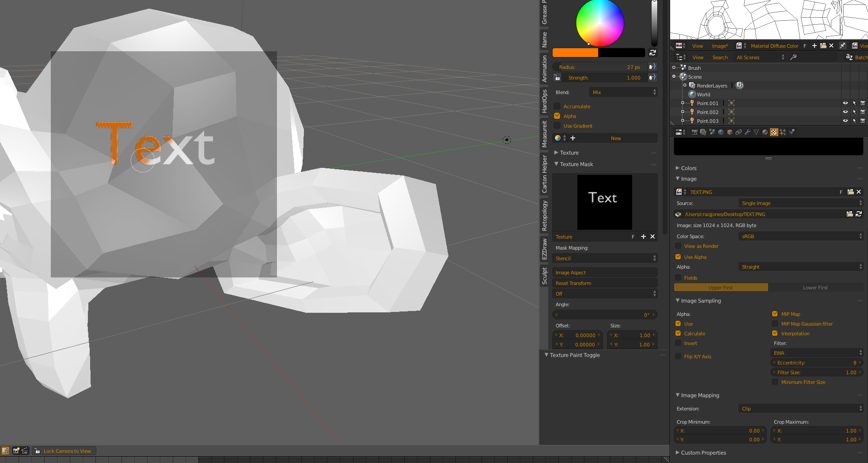
Task: Enable Use Gradient checkbox
Action: click(x=557, y=125)
